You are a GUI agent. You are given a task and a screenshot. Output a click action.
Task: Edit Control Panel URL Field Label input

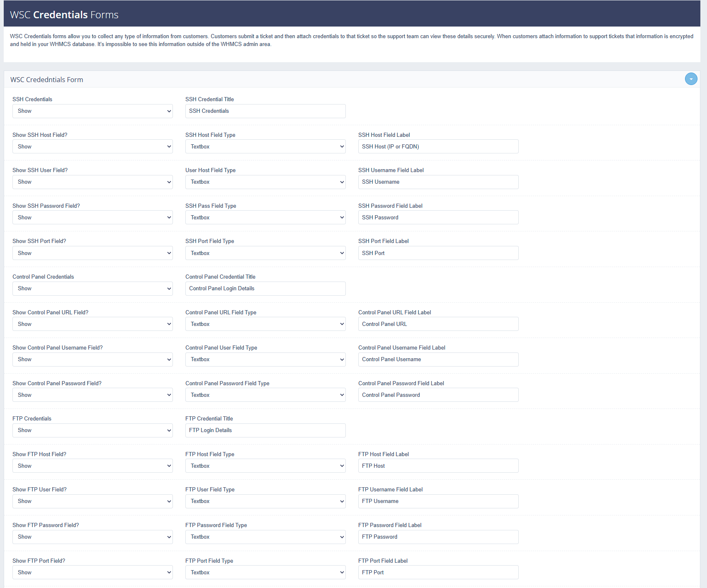click(x=438, y=324)
